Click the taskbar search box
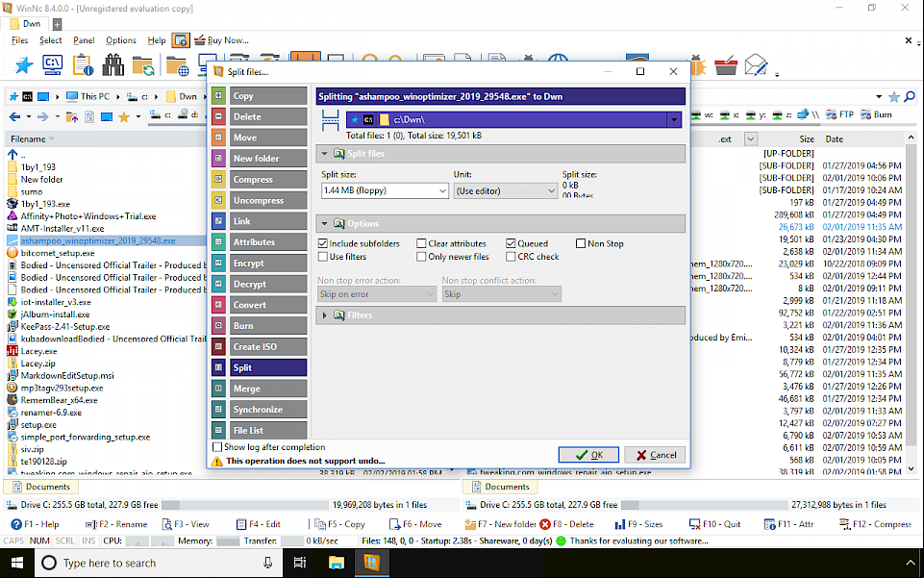 pyautogui.click(x=159, y=563)
